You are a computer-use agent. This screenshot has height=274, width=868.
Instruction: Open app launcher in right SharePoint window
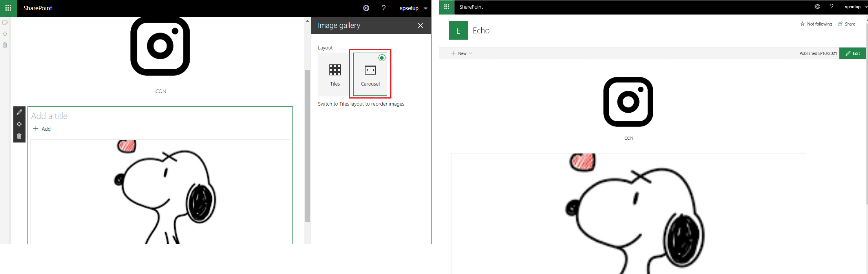click(x=446, y=7)
